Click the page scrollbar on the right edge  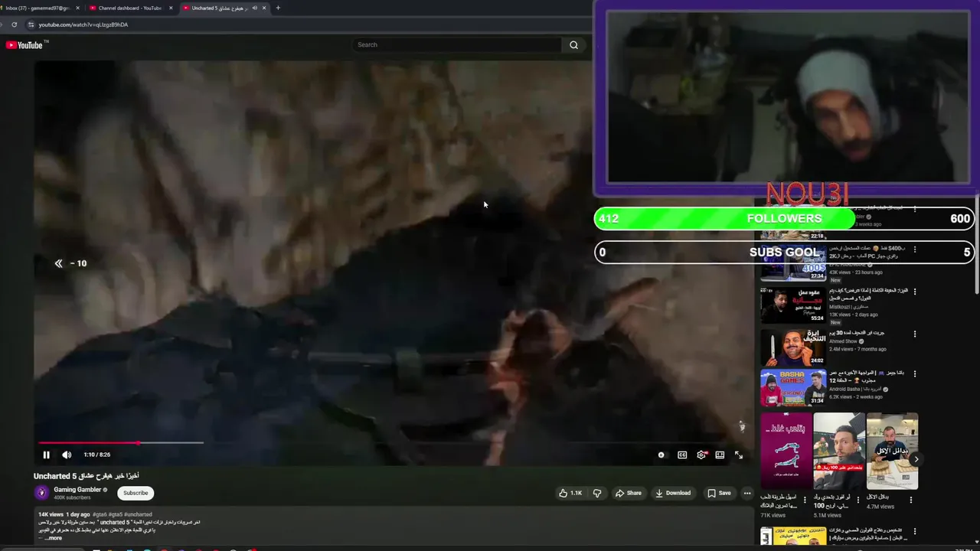pos(977,245)
